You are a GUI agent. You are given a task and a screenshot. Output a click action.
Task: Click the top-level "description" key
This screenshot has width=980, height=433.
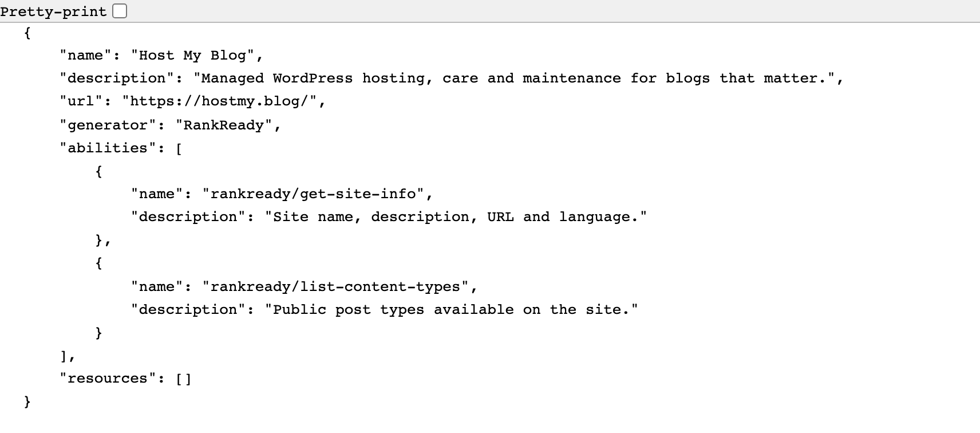point(117,78)
